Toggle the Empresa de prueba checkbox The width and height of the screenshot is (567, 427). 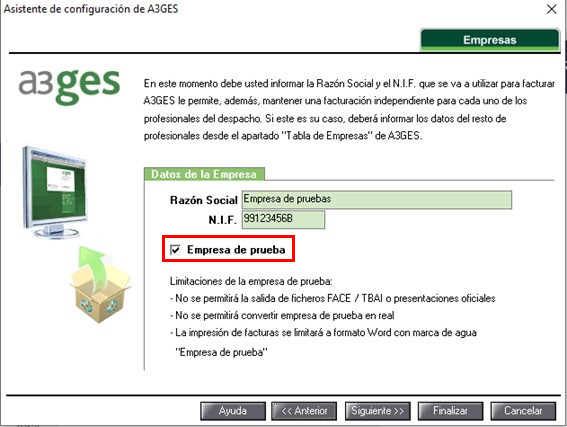(175, 250)
